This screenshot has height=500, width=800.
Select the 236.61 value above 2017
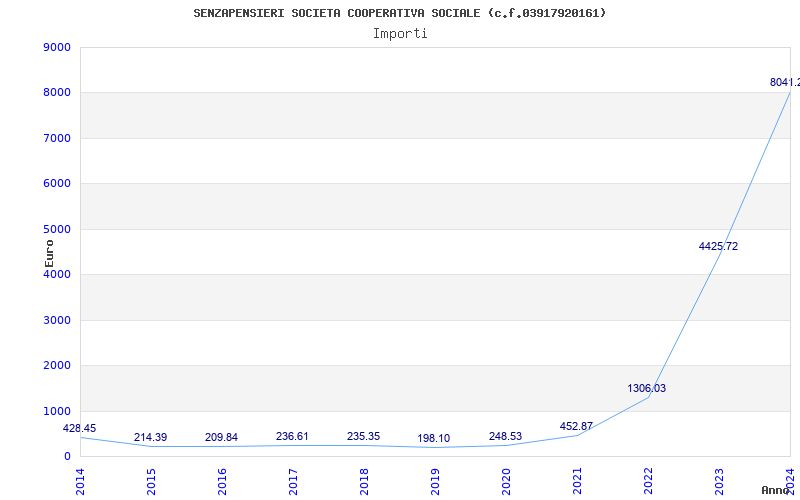pyautogui.click(x=292, y=436)
